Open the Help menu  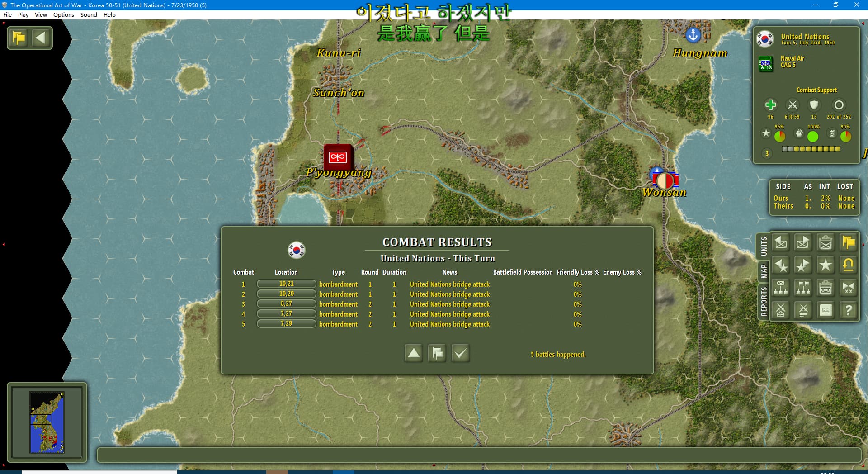pos(109,14)
